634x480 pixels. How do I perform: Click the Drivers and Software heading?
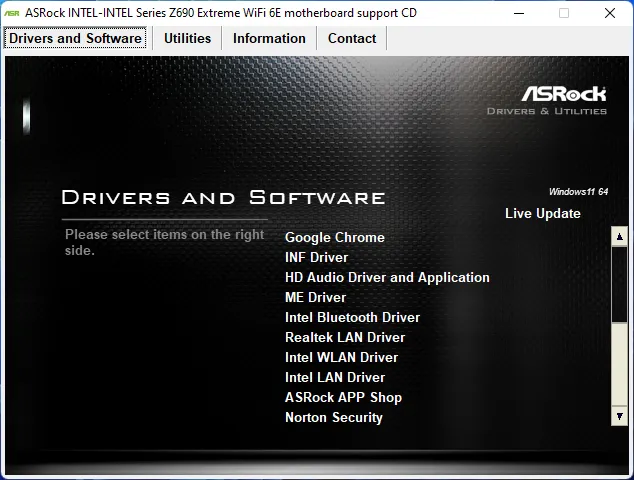tap(223, 197)
